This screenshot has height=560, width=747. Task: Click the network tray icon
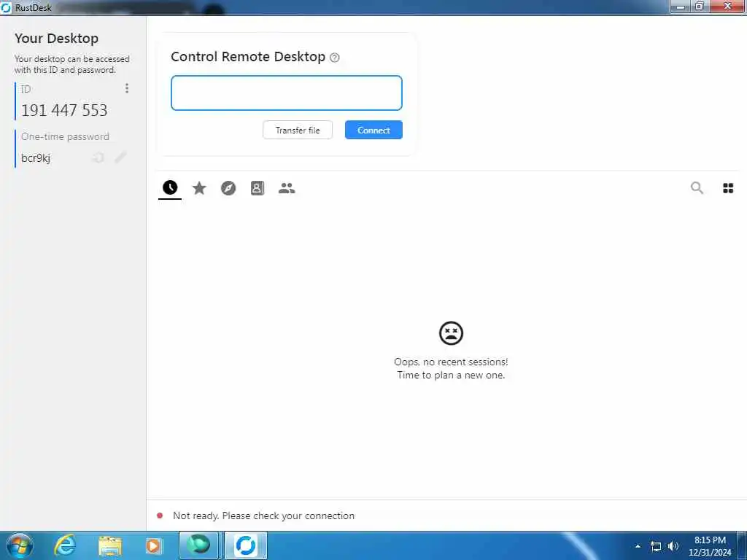pos(656,546)
